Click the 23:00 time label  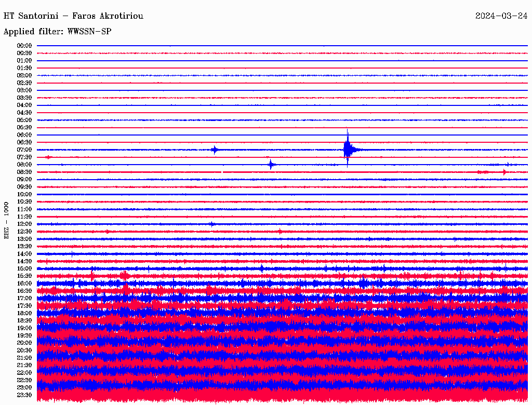tap(24, 387)
